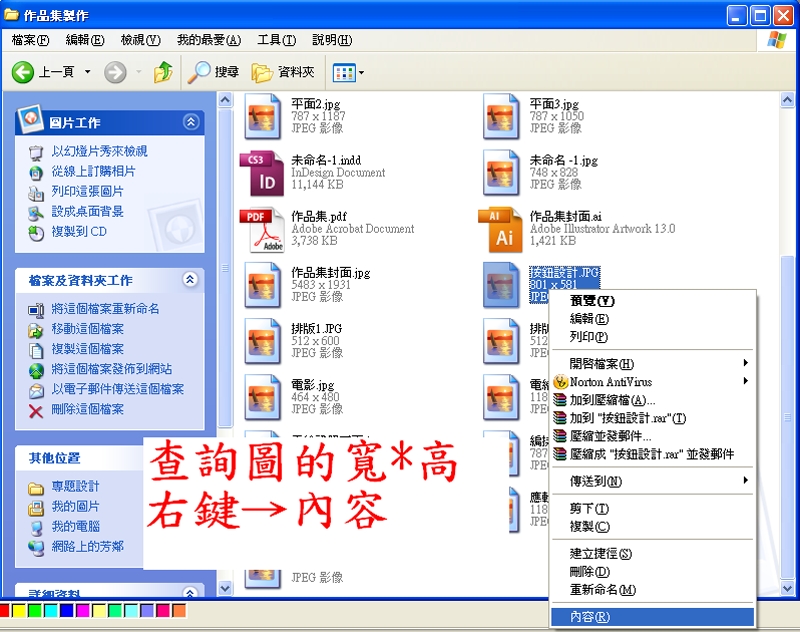Click the Back arrow toolbar icon
Image resolution: width=800 pixels, height=632 pixels.
point(24,72)
